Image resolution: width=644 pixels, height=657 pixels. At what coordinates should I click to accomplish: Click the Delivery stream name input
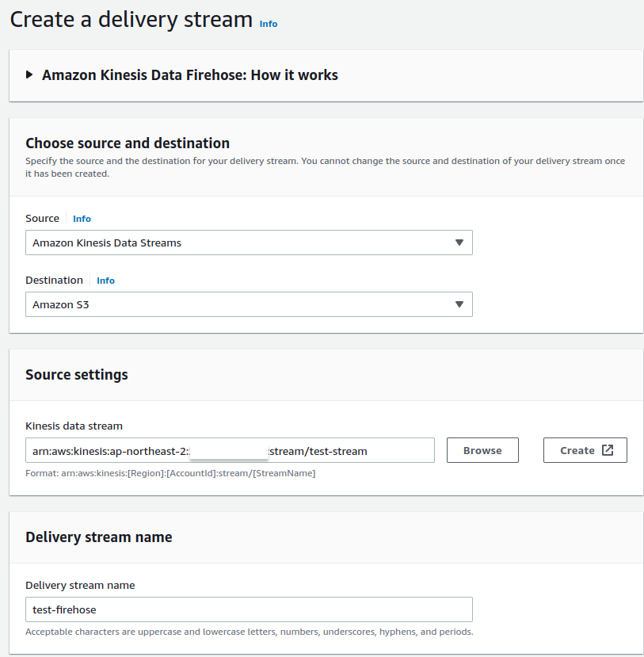pos(250,609)
